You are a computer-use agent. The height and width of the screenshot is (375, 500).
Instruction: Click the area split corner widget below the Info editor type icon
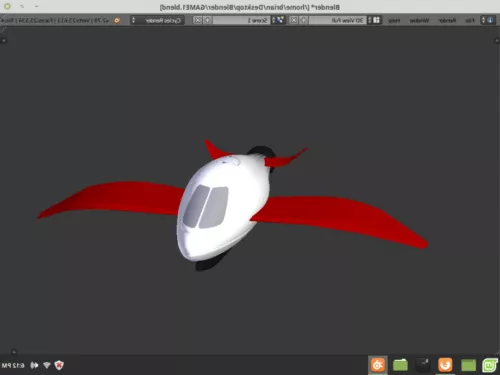(496, 41)
